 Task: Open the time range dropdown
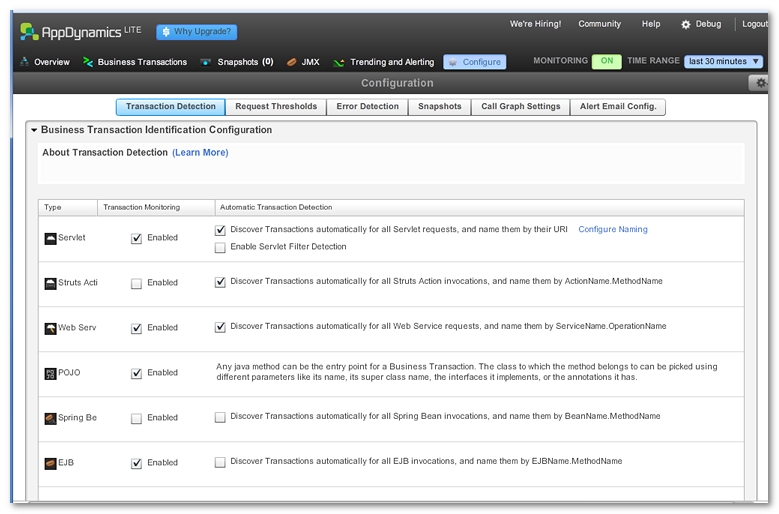point(723,61)
